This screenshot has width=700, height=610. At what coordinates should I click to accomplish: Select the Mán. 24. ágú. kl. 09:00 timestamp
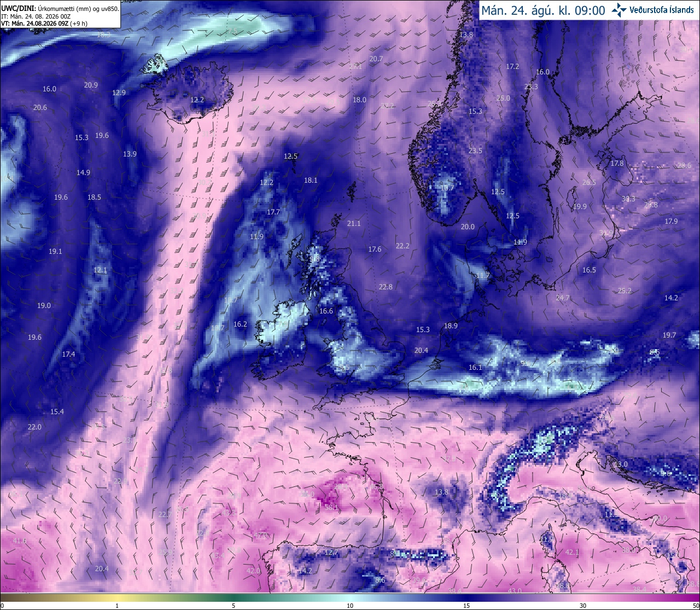pyautogui.click(x=543, y=10)
